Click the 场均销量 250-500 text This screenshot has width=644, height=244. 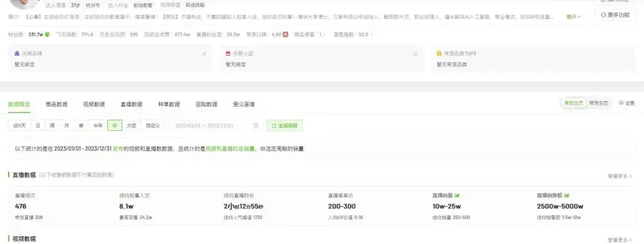[x=451, y=217]
